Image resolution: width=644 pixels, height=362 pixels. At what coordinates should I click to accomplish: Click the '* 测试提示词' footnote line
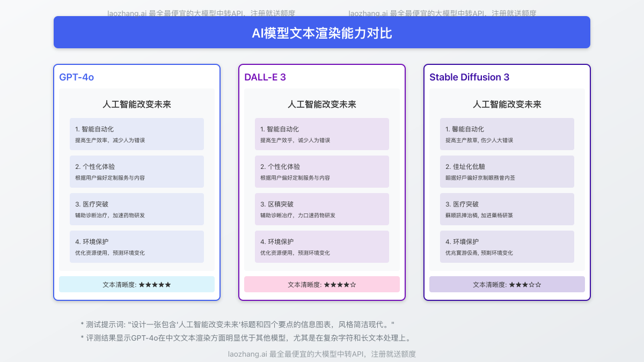237,324
